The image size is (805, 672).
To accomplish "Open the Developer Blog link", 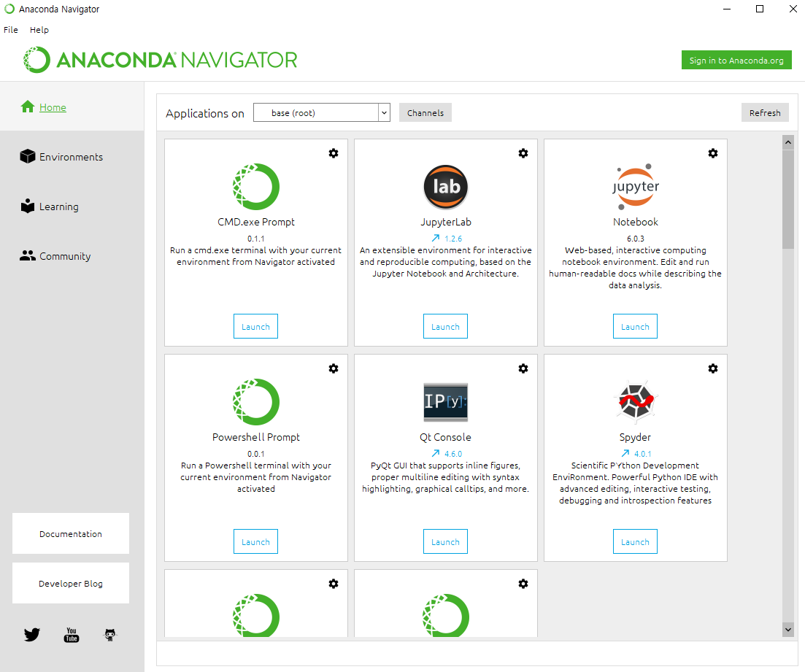I will click(x=71, y=583).
